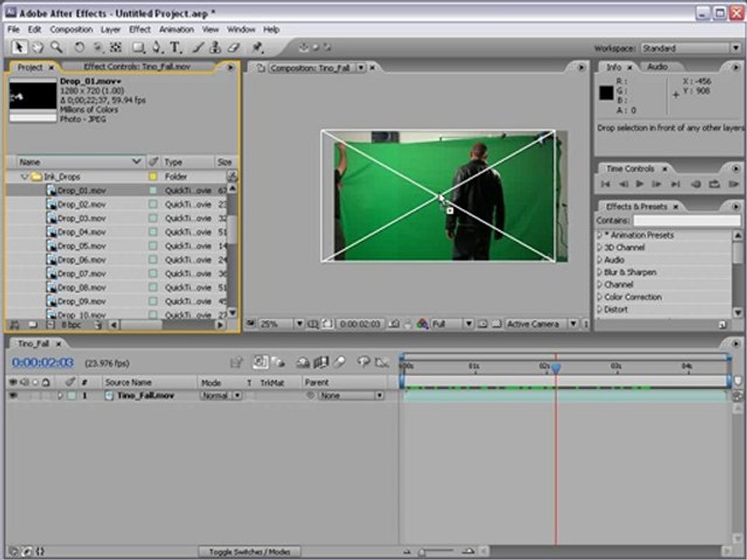Enable motion blur switch in timeline

pos(340,363)
